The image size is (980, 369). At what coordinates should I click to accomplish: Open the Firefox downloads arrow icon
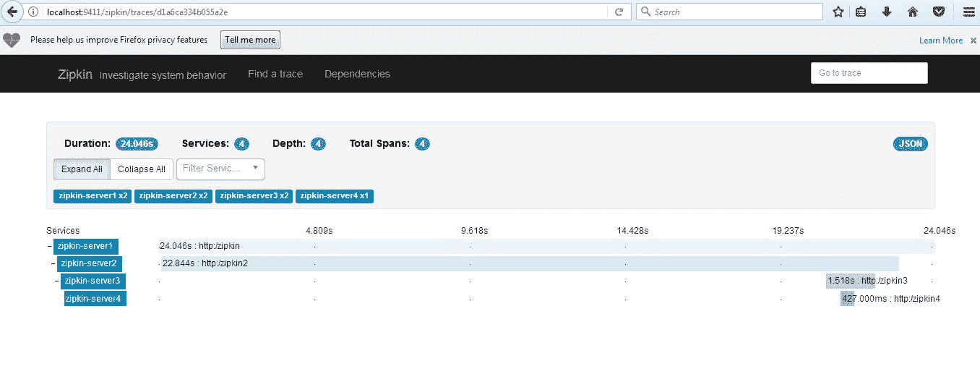887,12
